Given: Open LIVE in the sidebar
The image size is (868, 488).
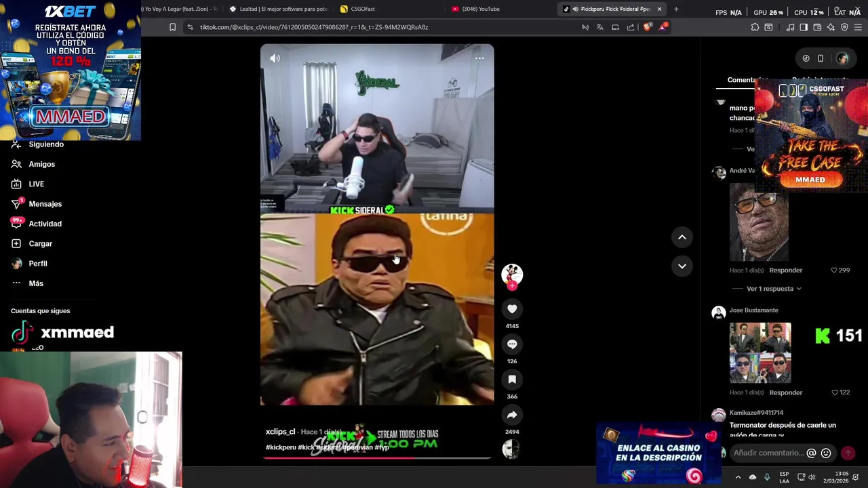Looking at the screenshot, I should 36,184.
